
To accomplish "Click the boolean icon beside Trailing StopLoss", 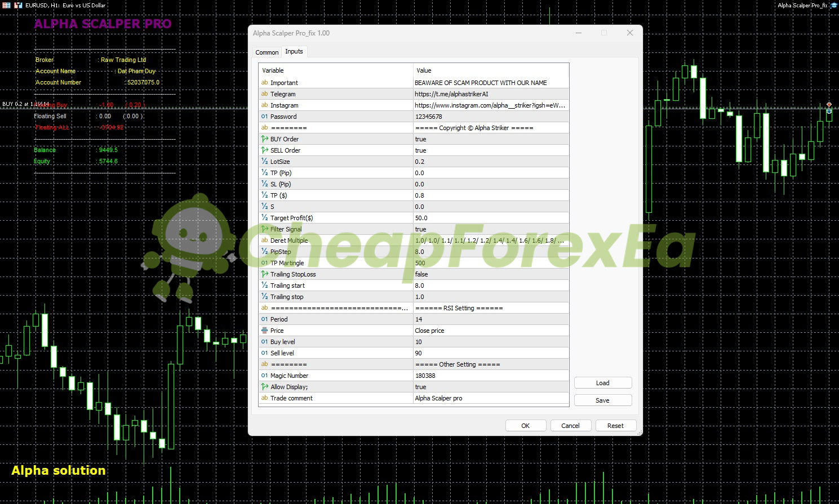I will point(264,274).
